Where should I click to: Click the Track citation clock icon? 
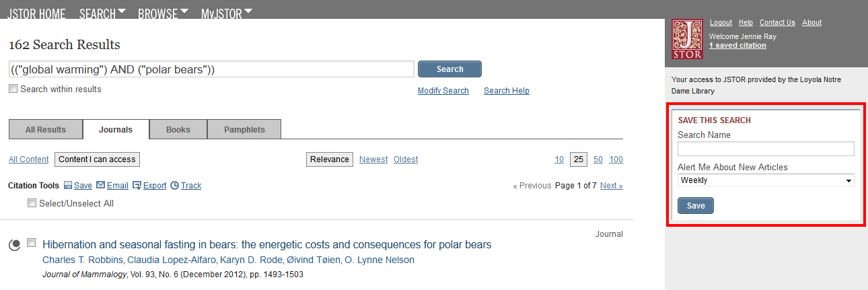tap(174, 186)
